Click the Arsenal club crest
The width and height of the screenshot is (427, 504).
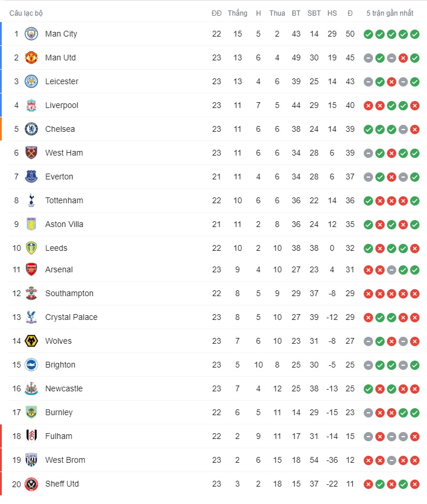click(31, 269)
